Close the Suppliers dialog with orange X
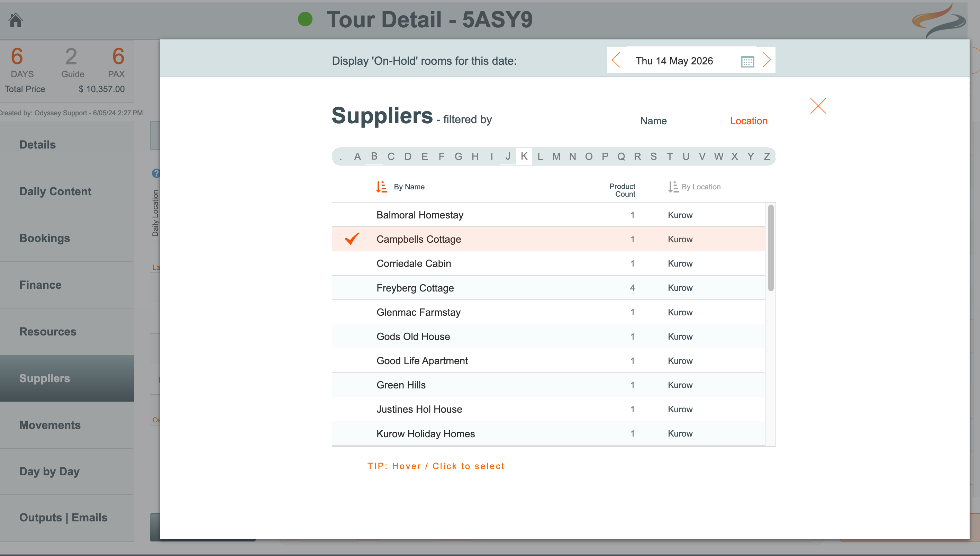This screenshot has width=980, height=556. tap(818, 106)
